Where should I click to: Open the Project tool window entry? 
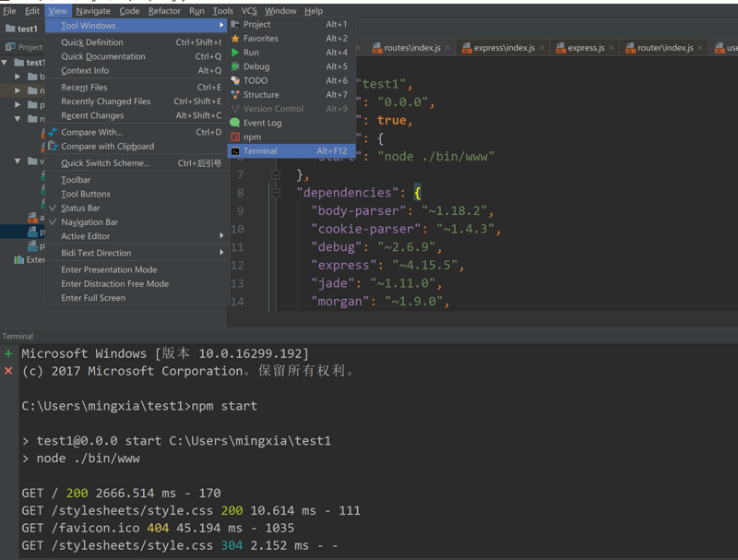(291, 25)
